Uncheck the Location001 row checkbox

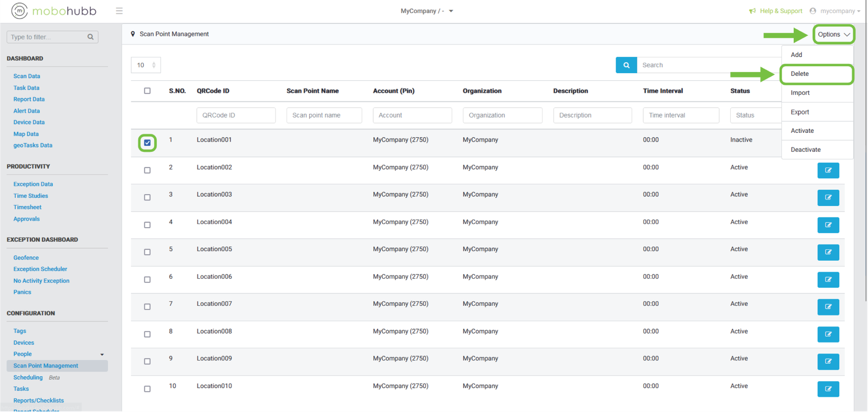click(x=147, y=143)
